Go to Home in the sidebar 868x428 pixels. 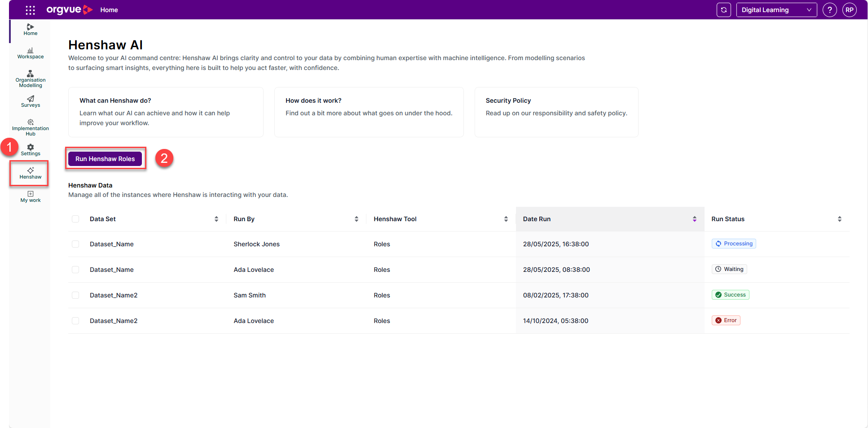[x=31, y=30]
